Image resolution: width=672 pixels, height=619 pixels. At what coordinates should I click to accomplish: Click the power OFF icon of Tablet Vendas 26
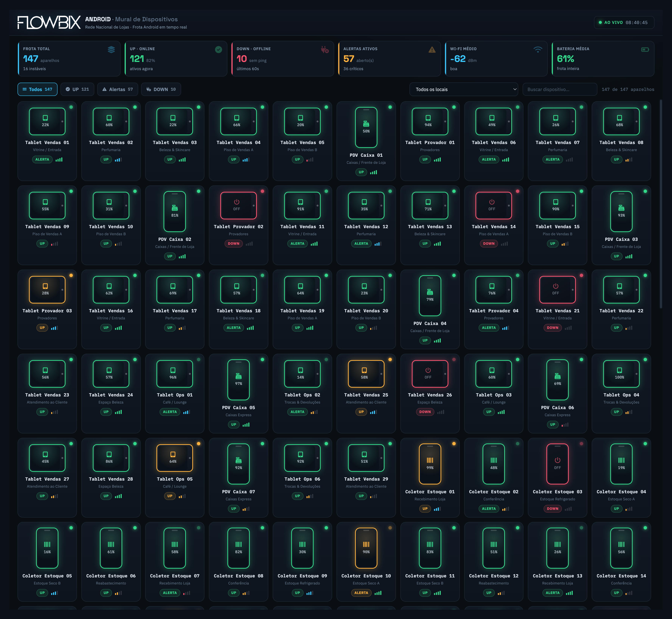tap(428, 370)
